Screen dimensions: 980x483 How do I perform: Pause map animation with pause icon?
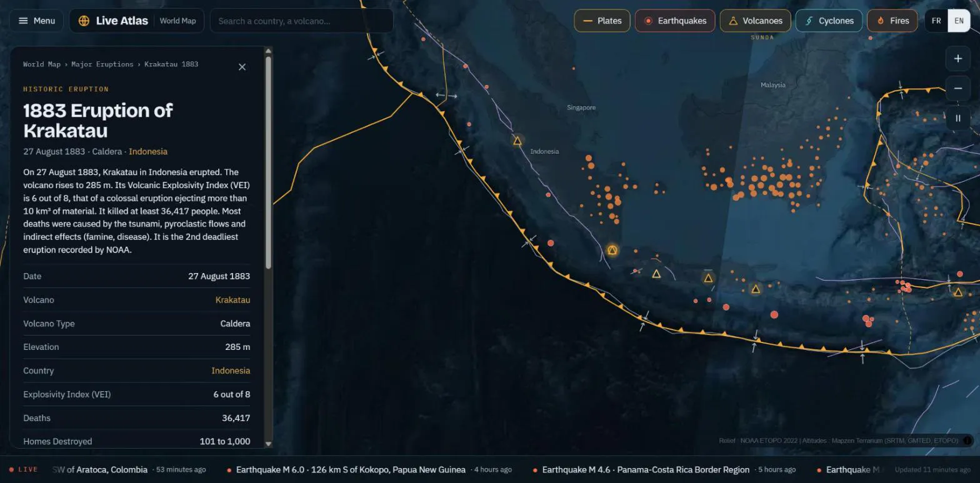point(957,117)
